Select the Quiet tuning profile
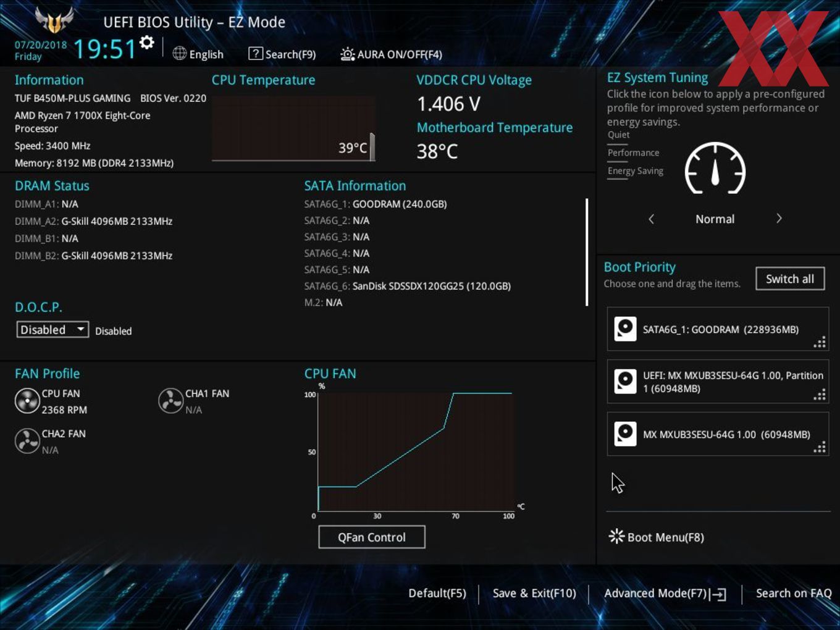This screenshot has height=630, width=840. pos(618,135)
